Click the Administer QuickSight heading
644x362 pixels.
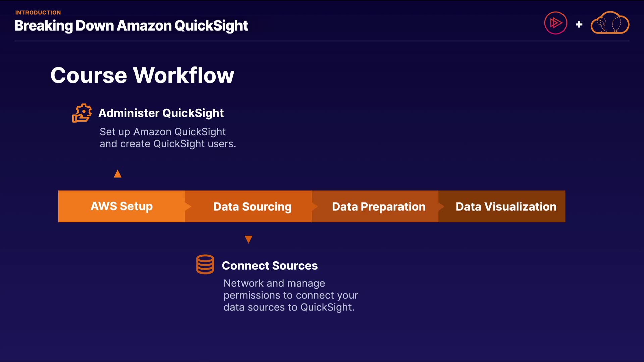161,113
